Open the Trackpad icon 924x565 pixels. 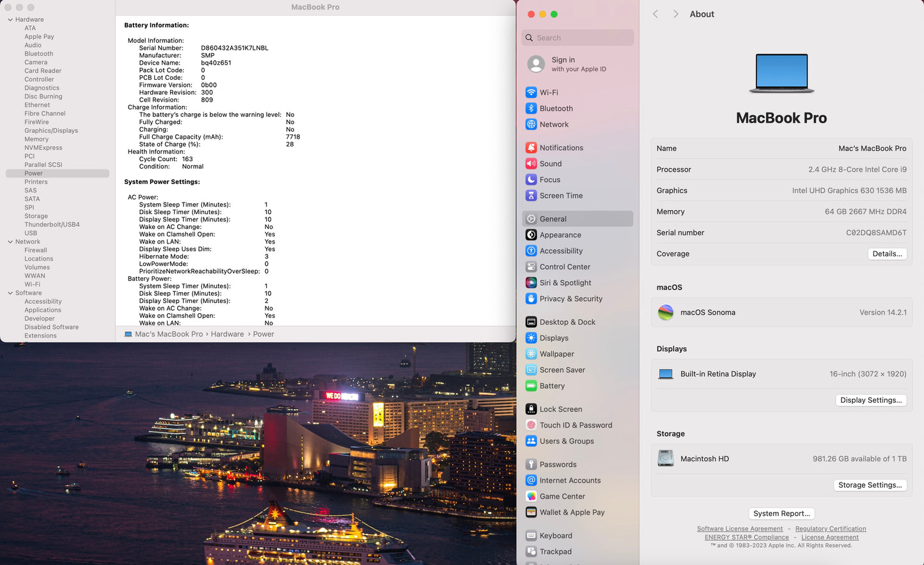[531, 552]
